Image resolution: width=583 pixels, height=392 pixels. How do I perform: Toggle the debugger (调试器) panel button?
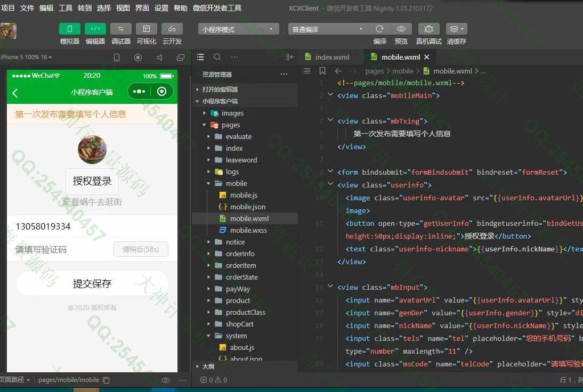click(121, 29)
